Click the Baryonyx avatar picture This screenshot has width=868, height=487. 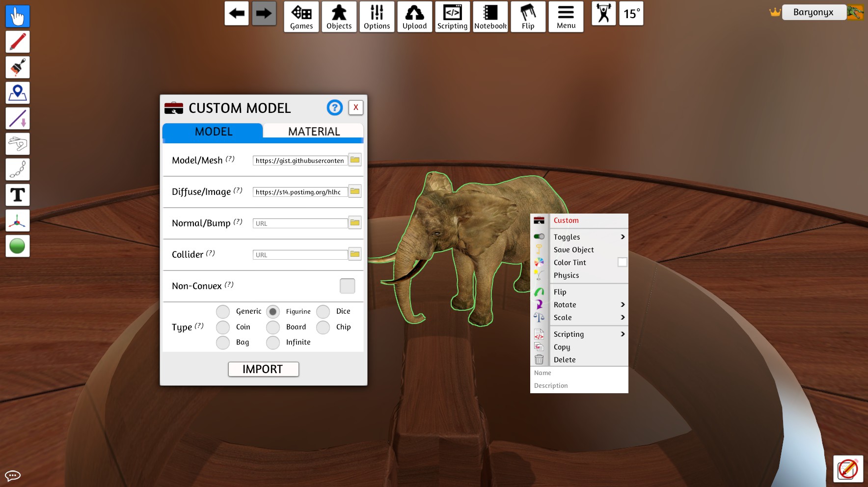tap(855, 12)
